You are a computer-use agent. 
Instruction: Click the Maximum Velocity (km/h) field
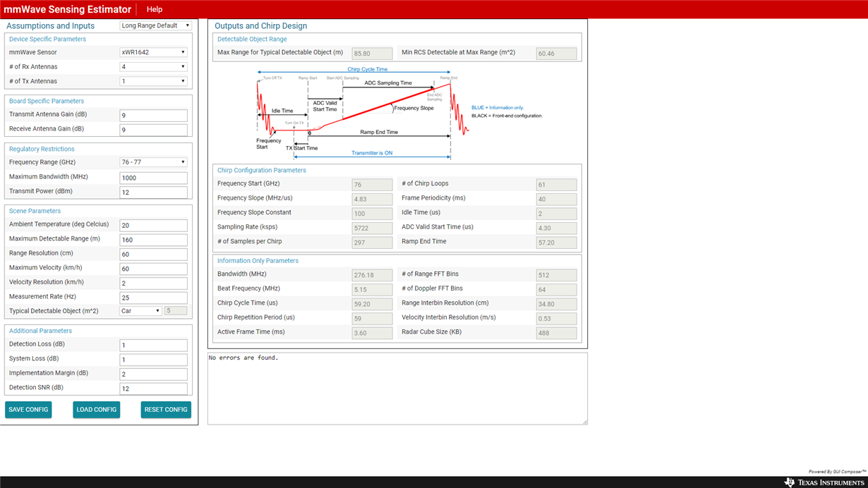pos(153,269)
